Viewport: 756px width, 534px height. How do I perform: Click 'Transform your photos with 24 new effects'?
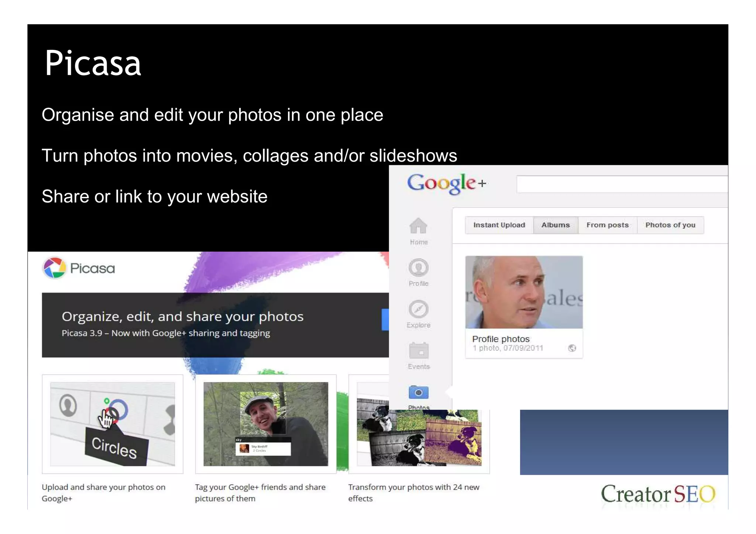pos(414,493)
